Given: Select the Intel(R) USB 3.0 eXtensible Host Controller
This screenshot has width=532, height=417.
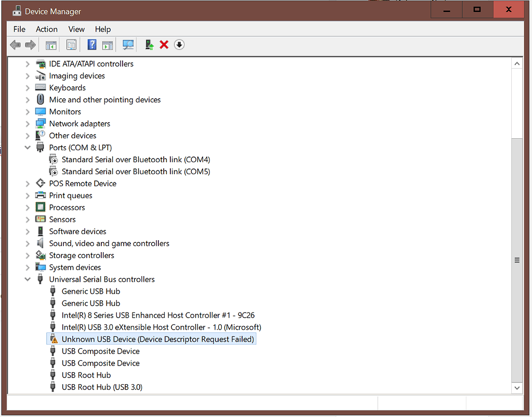Looking at the screenshot, I should coord(161,327).
